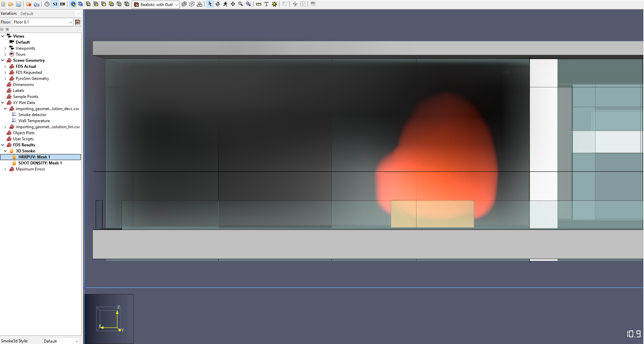Toggle EN units button
Image resolution: width=644 pixels, height=344 pixels.
tap(62, 4)
